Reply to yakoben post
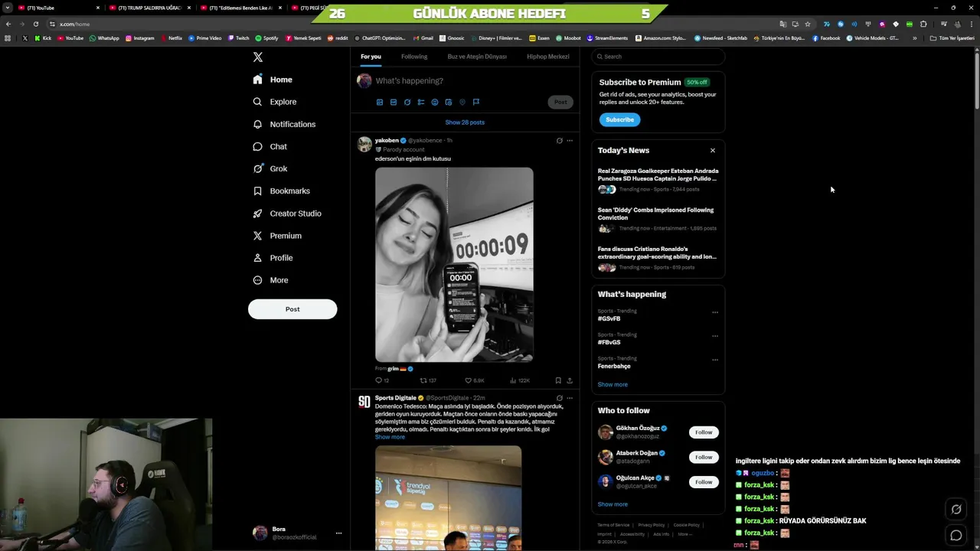 pos(382,380)
